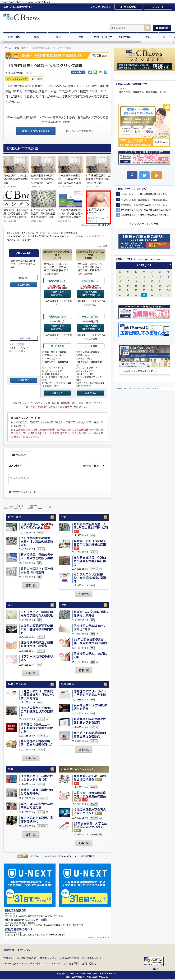Open the Facebook social icon in sidebar
The image size is (175, 980).
[132, 175]
